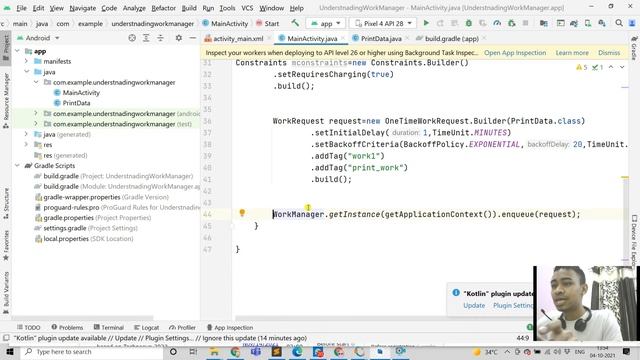
Task: Open the Navigate menu
Action: click(x=82, y=8)
